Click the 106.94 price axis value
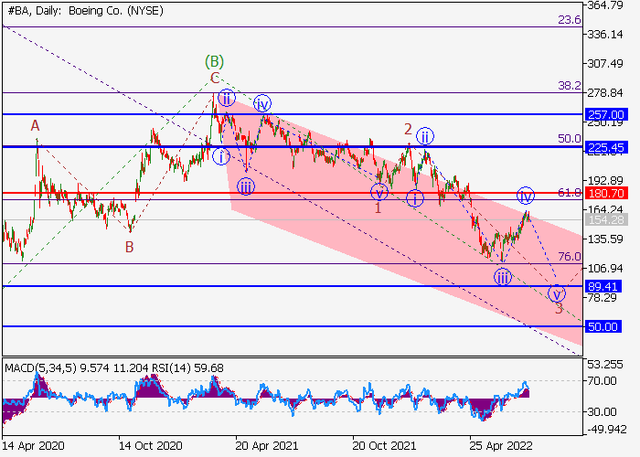640x457 pixels. [605, 268]
